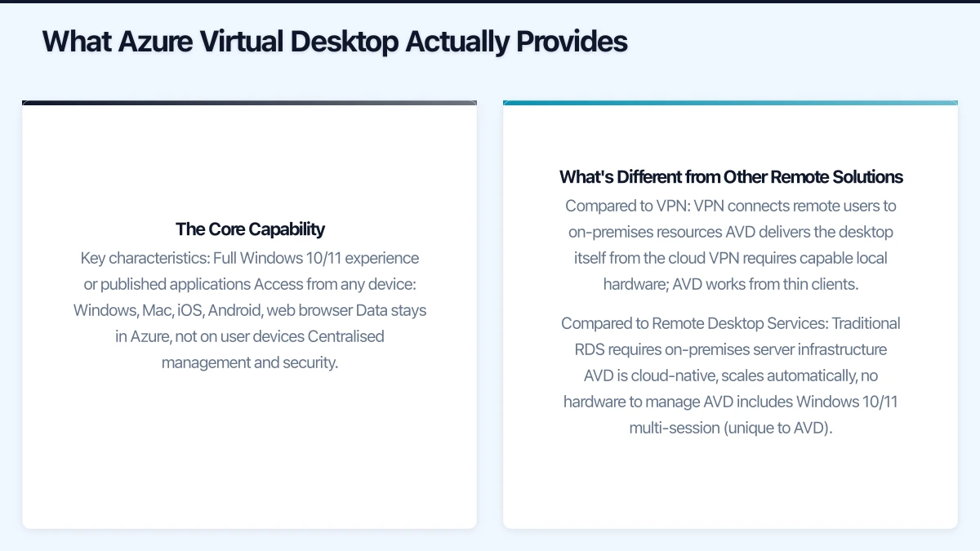Click the heading What Azure Virtual Desktop Actually Provides

pos(335,41)
